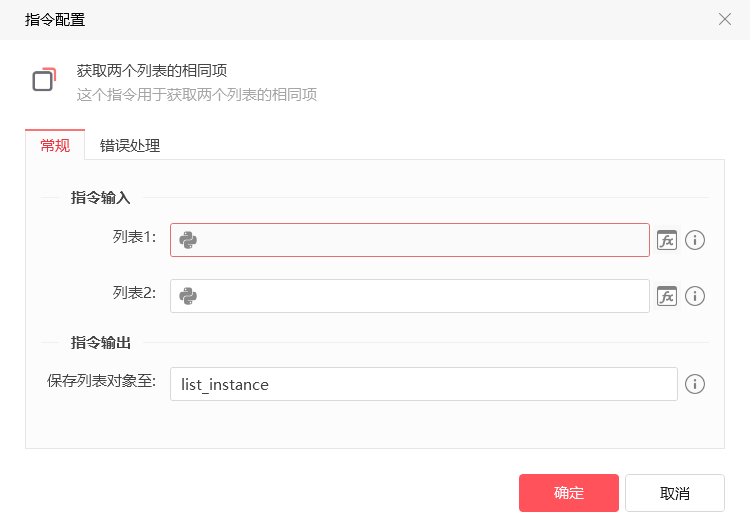750x532 pixels.
Task: Focus the 列表2 input field
Action: tap(410, 296)
